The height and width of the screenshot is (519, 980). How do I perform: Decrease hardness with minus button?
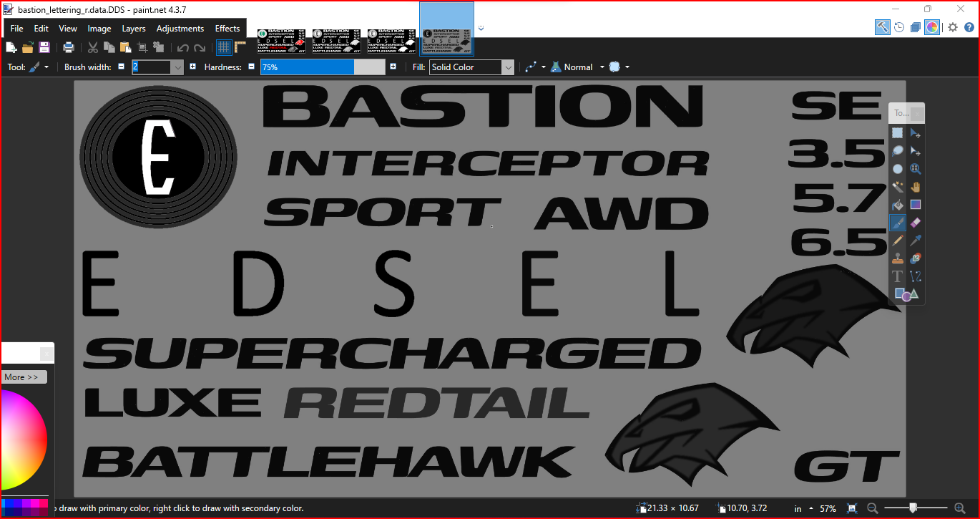251,67
